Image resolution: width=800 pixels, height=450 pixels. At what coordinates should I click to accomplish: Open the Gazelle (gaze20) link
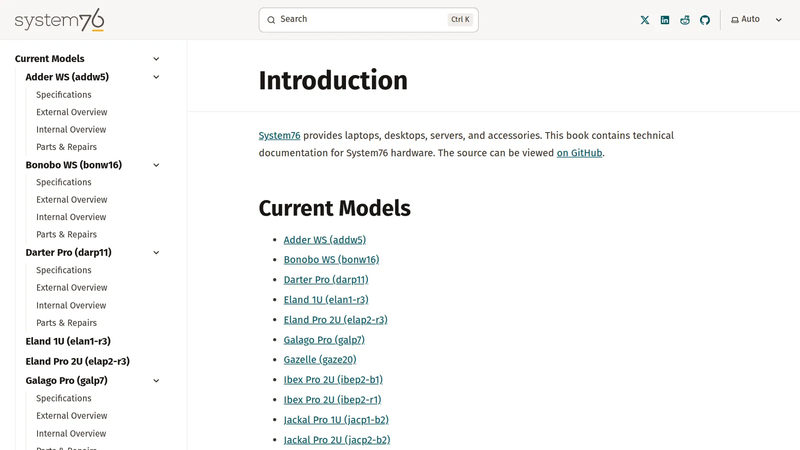click(x=320, y=360)
